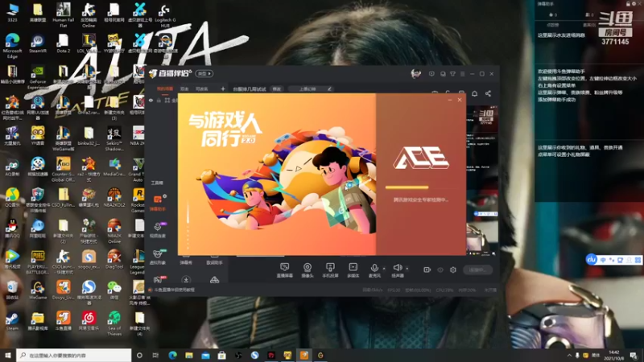
Task: Expand the microphone options arrow
Action: (x=384, y=269)
